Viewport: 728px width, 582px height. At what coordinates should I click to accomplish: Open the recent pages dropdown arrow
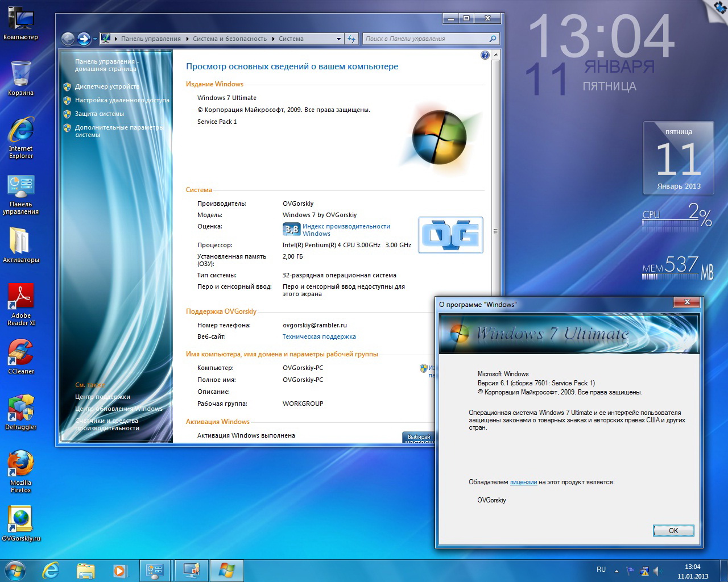tap(95, 39)
